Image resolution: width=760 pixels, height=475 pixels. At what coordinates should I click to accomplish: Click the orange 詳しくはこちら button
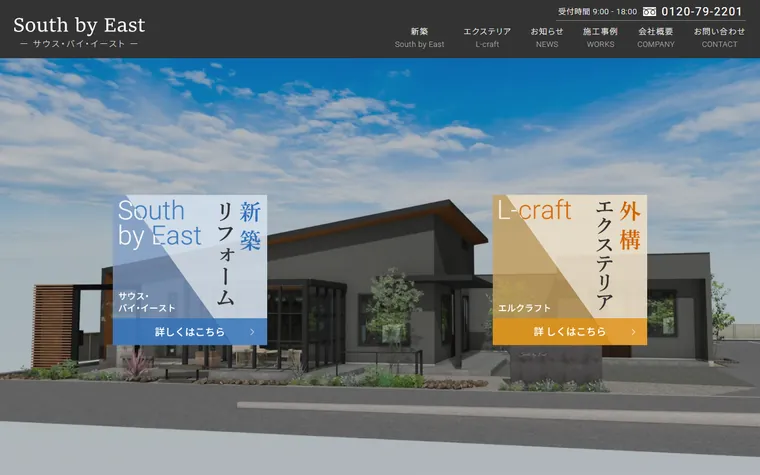click(570, 332)
